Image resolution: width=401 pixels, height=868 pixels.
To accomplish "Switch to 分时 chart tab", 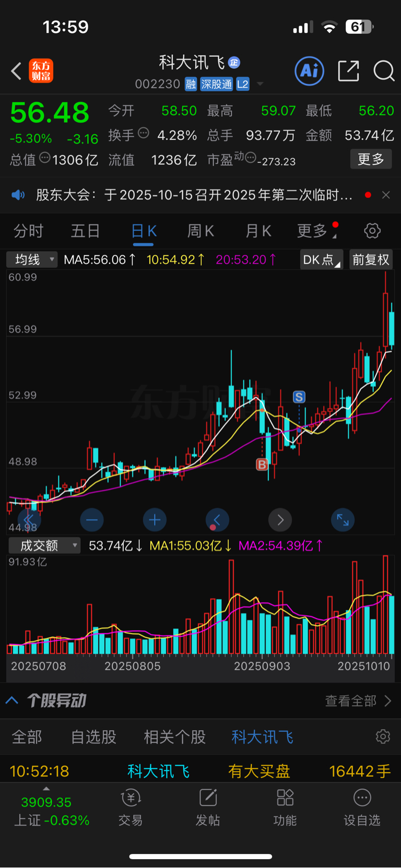I will [28, 231].
